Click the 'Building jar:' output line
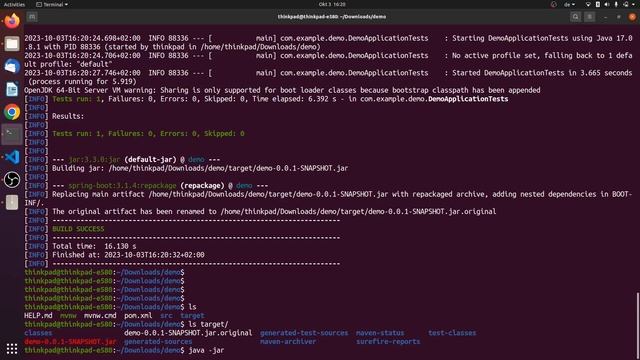Screen dimensions: 640x360 tap(186, 168)
